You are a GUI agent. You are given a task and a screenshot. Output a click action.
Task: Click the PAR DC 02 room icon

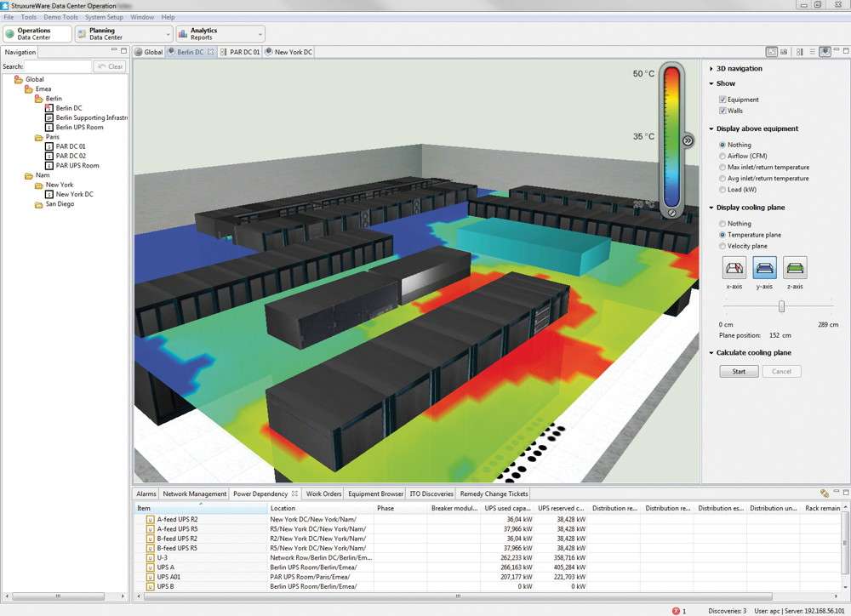[x=49, y=156]
